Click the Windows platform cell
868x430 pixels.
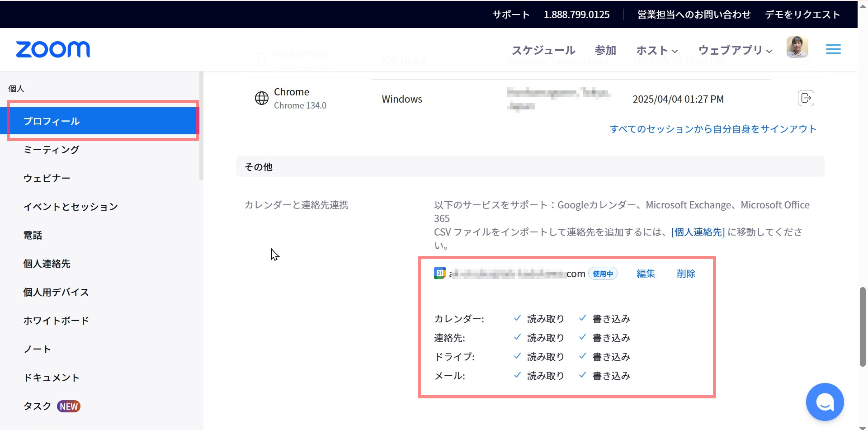click(x=402, y=99)
